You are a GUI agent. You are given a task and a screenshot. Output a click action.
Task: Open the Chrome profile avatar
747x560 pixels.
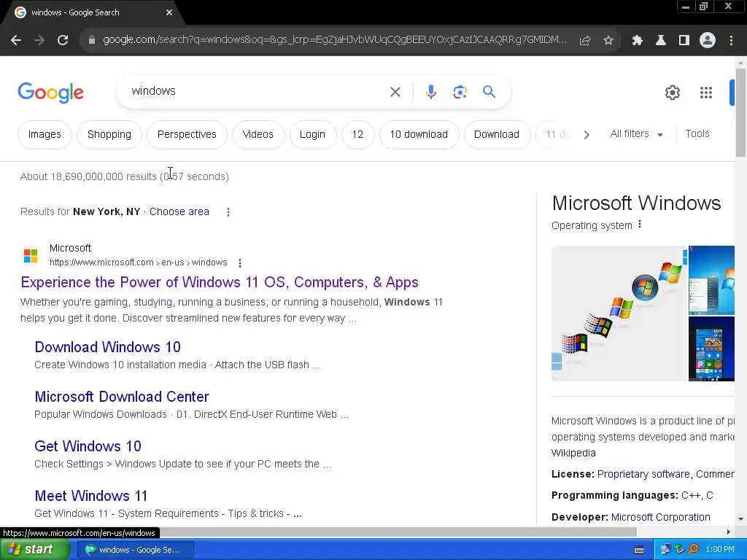[708, 41]
